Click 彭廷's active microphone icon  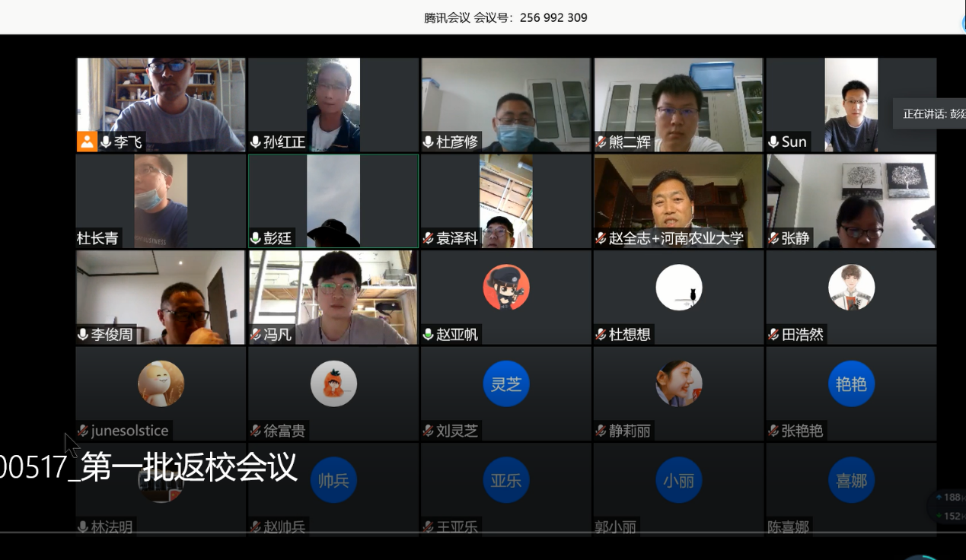pyautogui.click(x=256, y=238)
